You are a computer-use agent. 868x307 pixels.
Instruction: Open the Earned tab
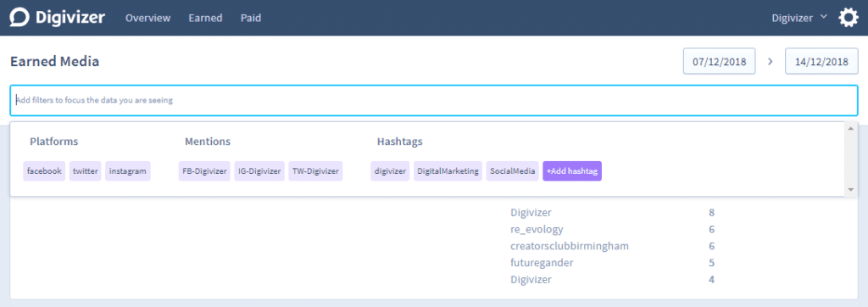click(x=205, y=18)
